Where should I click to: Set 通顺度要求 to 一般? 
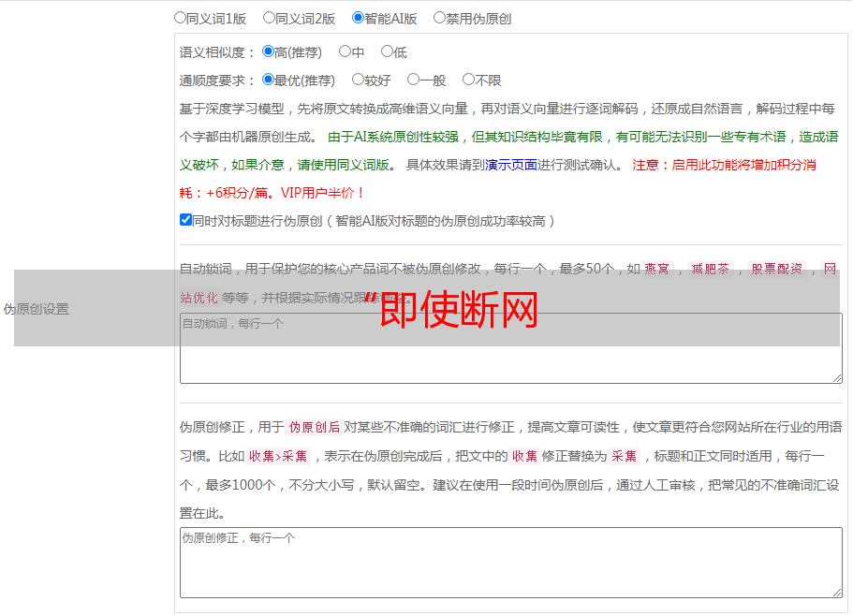(x=413, y=81)
